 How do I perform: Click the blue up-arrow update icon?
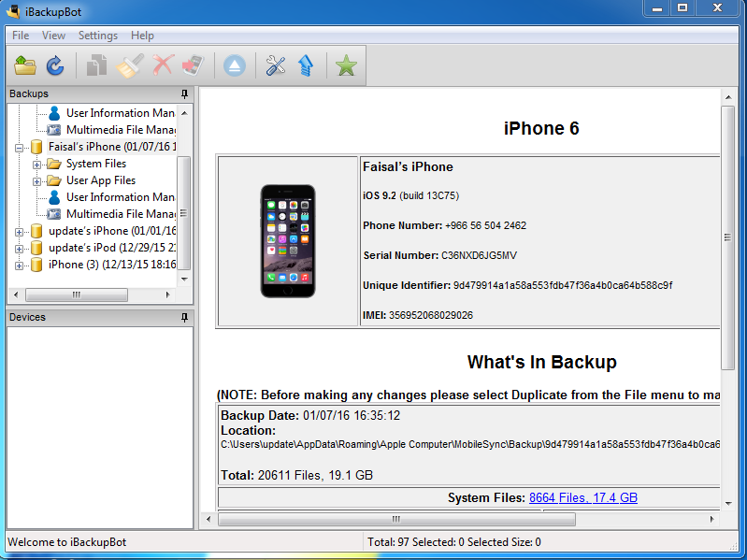coord(306,65)
